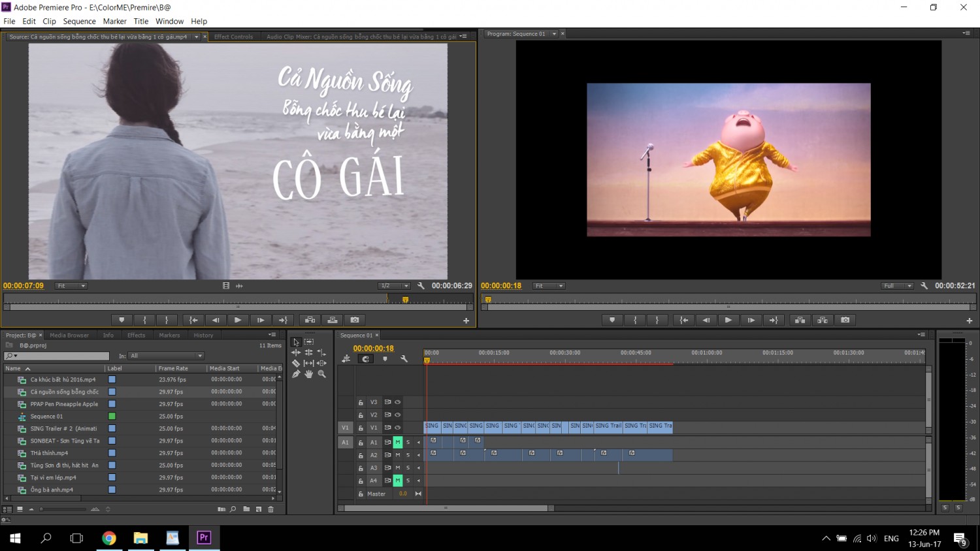Viewport: 980px width, 551px height.
Task: Switch to Effects tab
Action: [x=136, y=336]
